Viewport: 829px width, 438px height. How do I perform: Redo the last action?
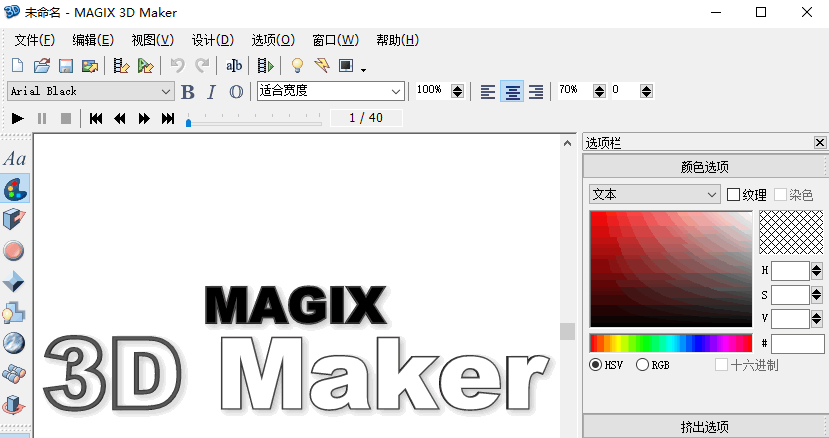[x=202, y=66]
